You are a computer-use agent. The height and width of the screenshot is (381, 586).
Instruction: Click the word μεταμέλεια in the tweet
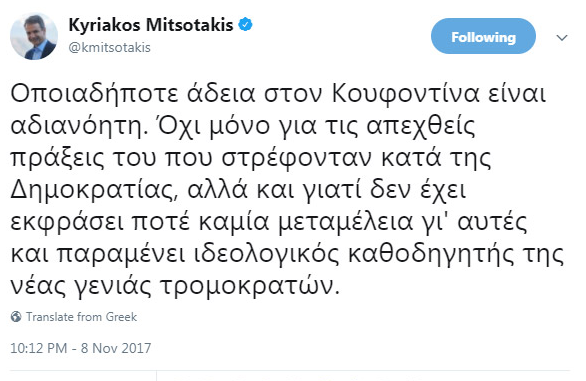pos(346,222)
